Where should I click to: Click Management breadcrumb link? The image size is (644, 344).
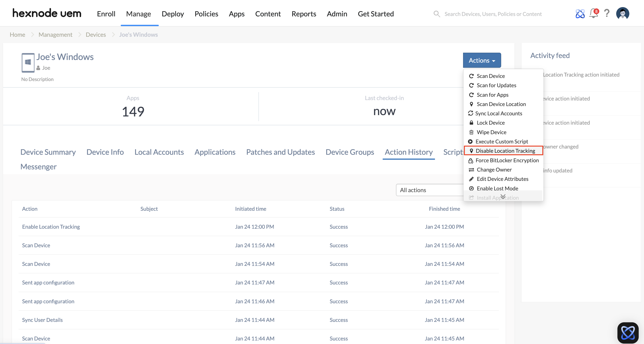(55, 35)
